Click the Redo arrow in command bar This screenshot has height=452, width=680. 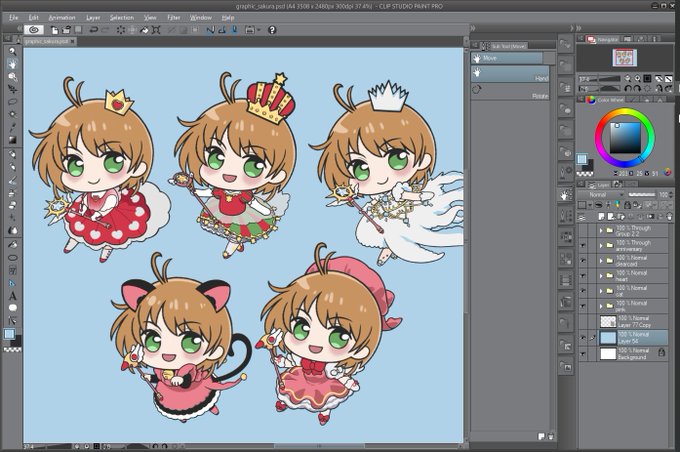105,30
